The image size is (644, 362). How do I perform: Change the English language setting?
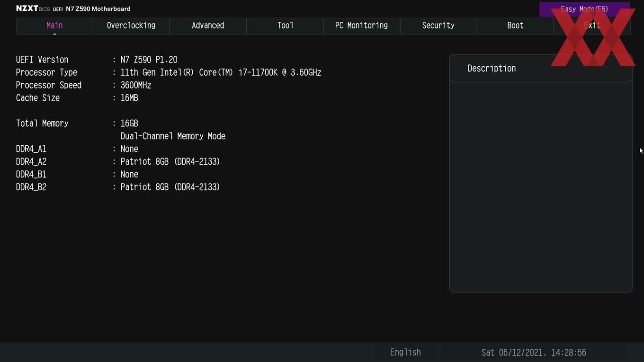pyautogui.click(x=405, y=353)
